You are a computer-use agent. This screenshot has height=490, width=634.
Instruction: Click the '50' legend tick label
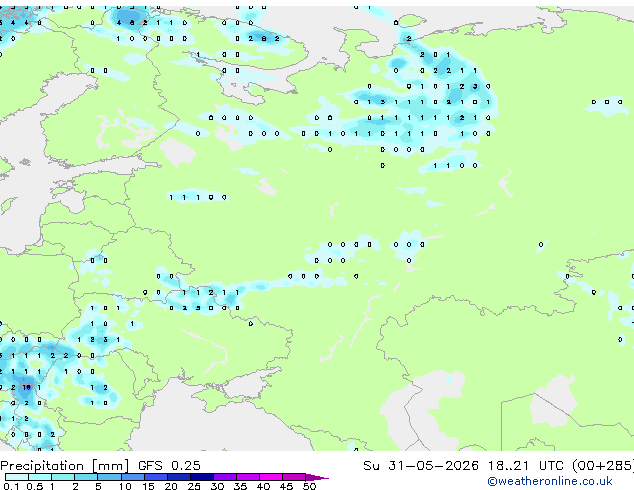(x=309, y=486)
